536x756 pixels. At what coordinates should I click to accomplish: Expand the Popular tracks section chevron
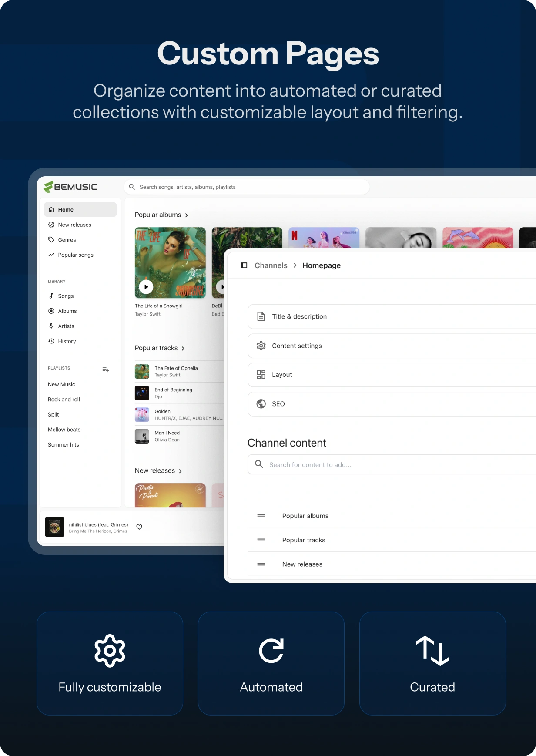click(x=183, y=348)
